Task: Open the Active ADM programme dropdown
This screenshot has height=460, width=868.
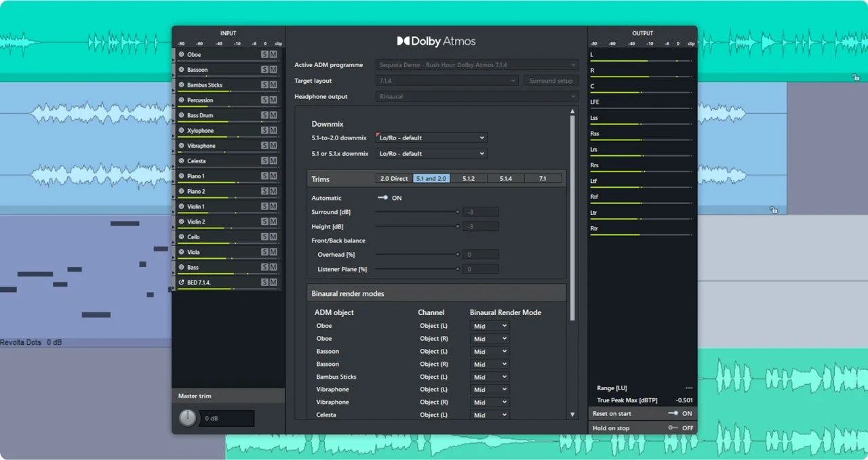Action: click(x=477, y=65)
